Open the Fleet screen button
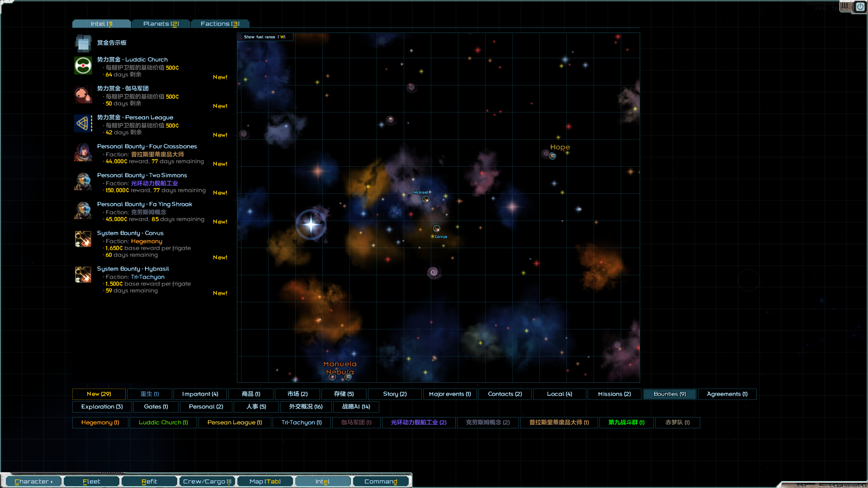 91,481
